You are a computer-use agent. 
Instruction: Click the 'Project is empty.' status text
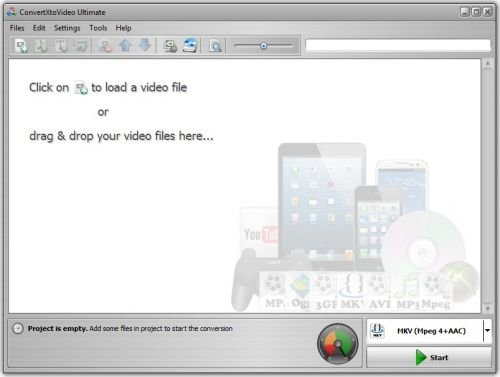point(58,328)
